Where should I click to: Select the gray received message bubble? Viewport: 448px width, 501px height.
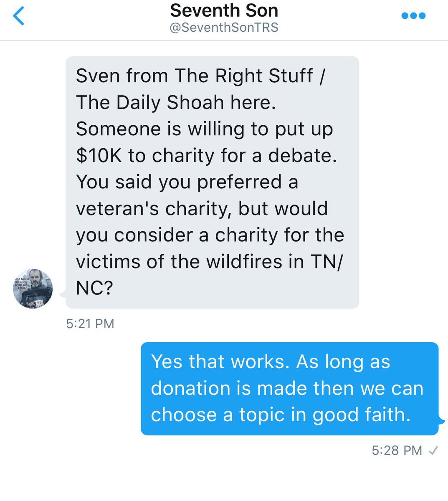tap(213, 182)
